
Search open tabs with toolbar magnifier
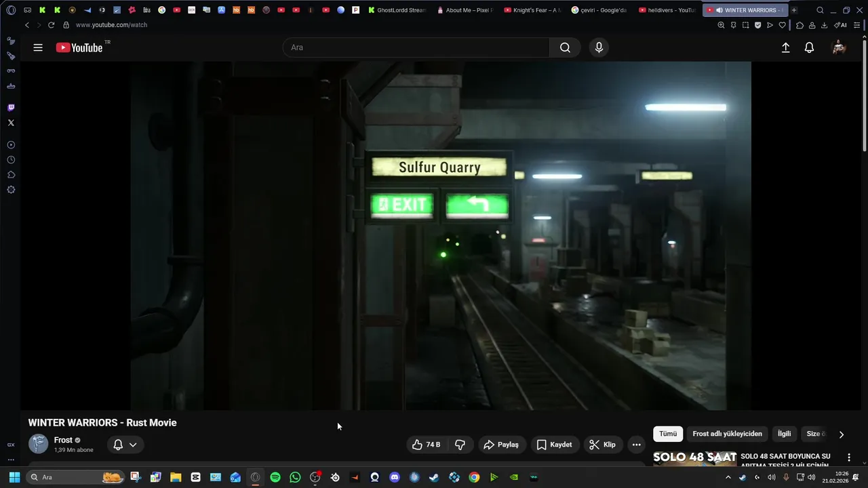click(820, 10)
